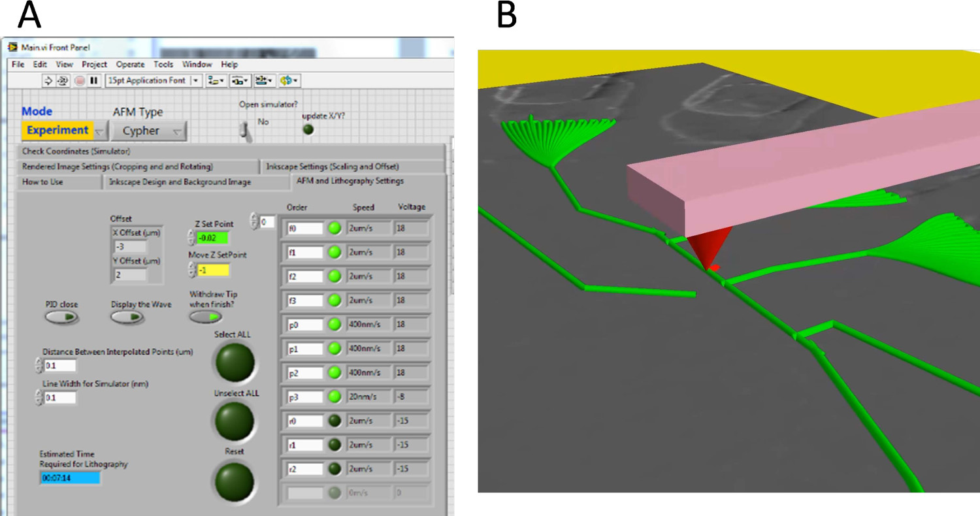Click the Line Width for Simulator stepper
Screen dimensions: 980x516
click(40, 398)
